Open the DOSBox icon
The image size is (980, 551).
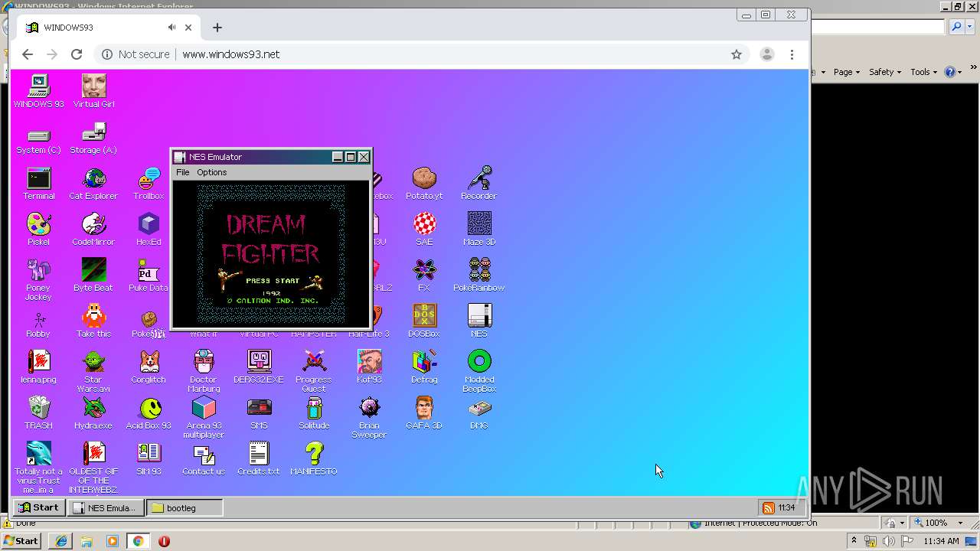pos(424,321)
